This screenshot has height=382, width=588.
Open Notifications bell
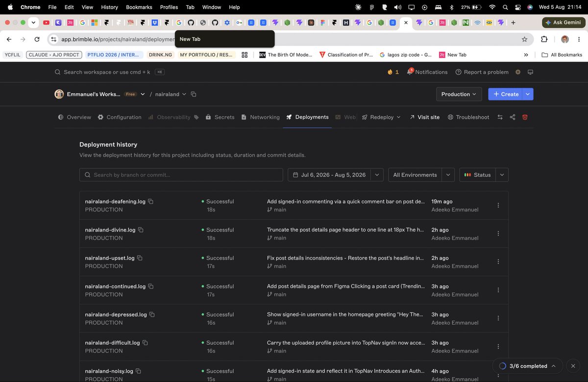coord(427,72)
